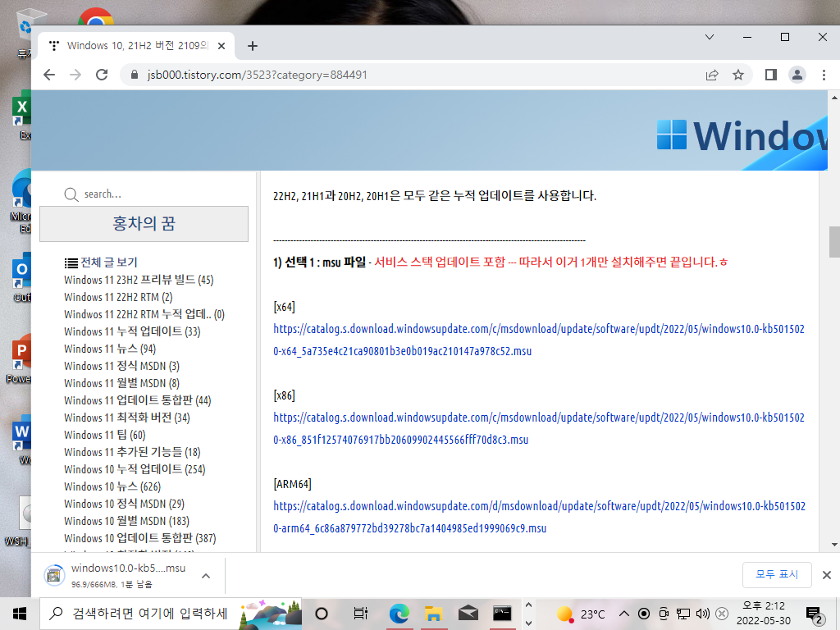Viewport: 840px width, 630px height.
Task: Open Command Prompt from taskbar
Action: pos(502,614)
